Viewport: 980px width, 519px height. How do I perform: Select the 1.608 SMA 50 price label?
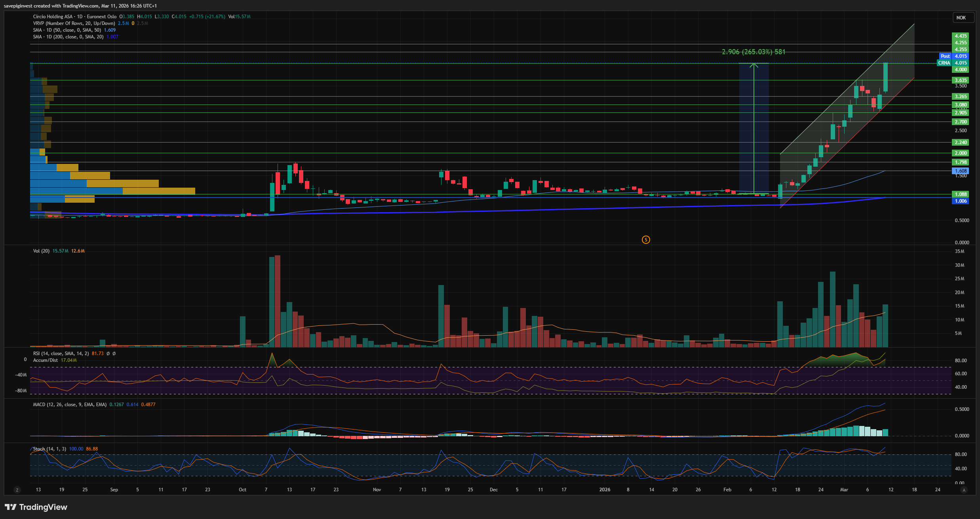pos(960,171)
